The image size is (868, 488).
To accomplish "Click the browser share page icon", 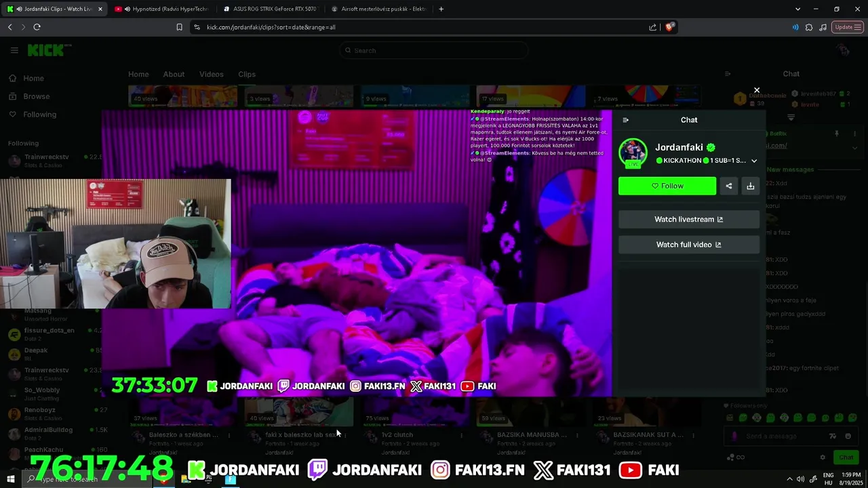I will click(652, 27).
